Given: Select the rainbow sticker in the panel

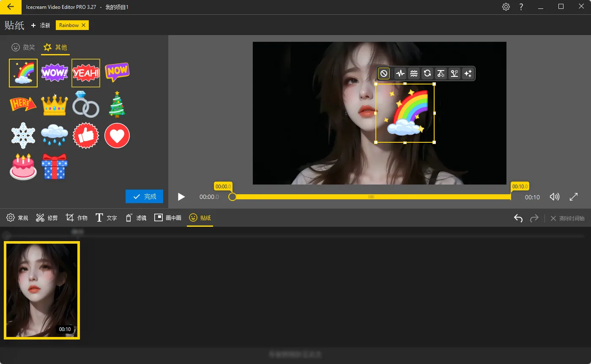Looking at the screenshot, I should coord(23,73).
